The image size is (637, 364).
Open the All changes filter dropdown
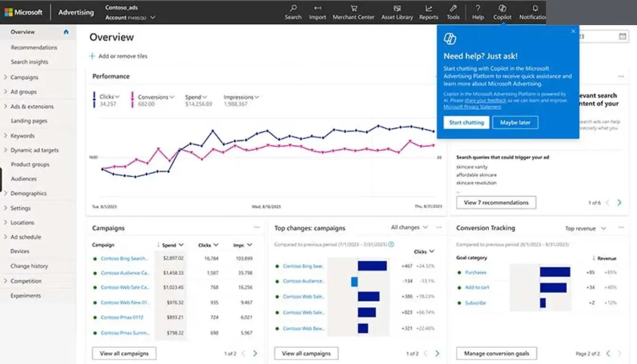[409, 227]
